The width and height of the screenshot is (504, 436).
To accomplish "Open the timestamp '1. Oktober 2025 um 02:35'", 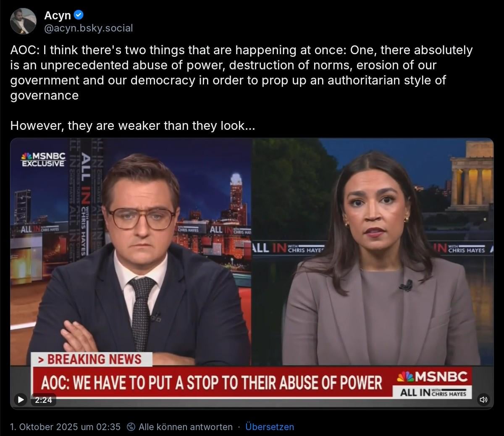I will tap(65, 427).
